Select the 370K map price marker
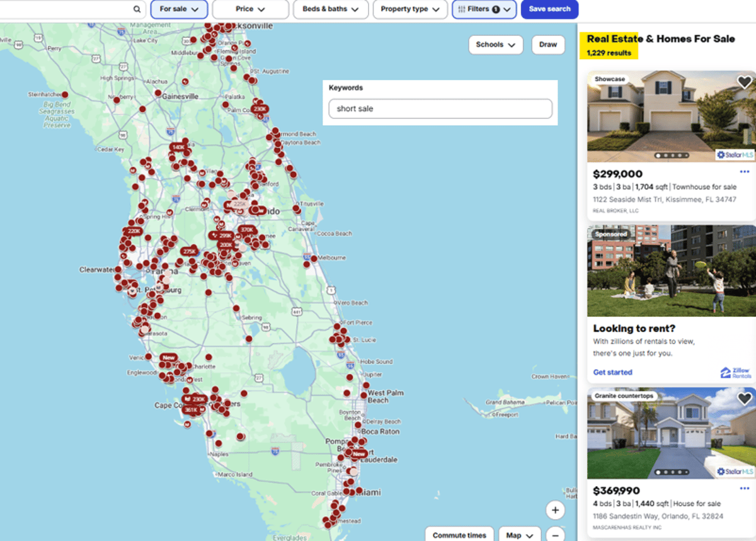Image resolution: width=756 pixels, height=541 pixels. (x=247, y=230)
